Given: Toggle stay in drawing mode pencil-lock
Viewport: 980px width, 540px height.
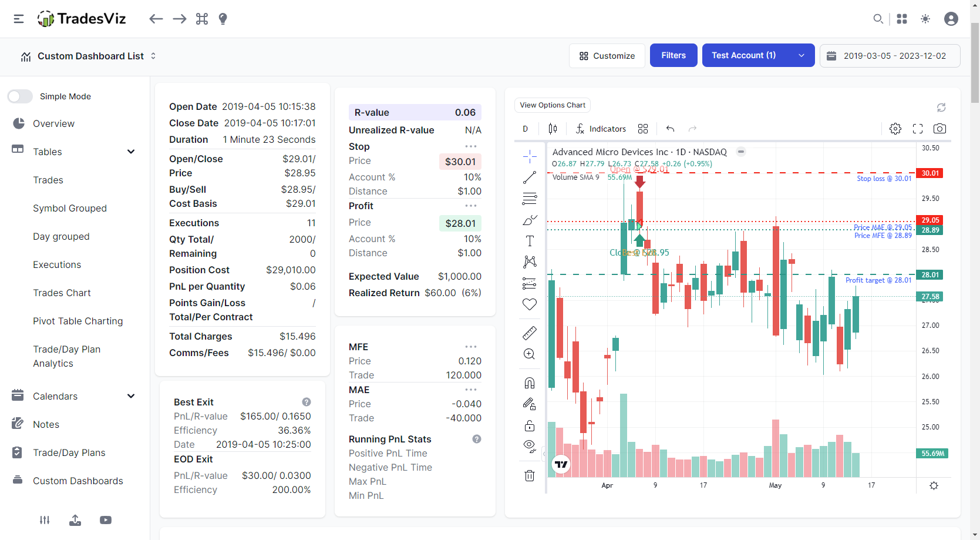Looking at the screenshot, I should [530, 404].
